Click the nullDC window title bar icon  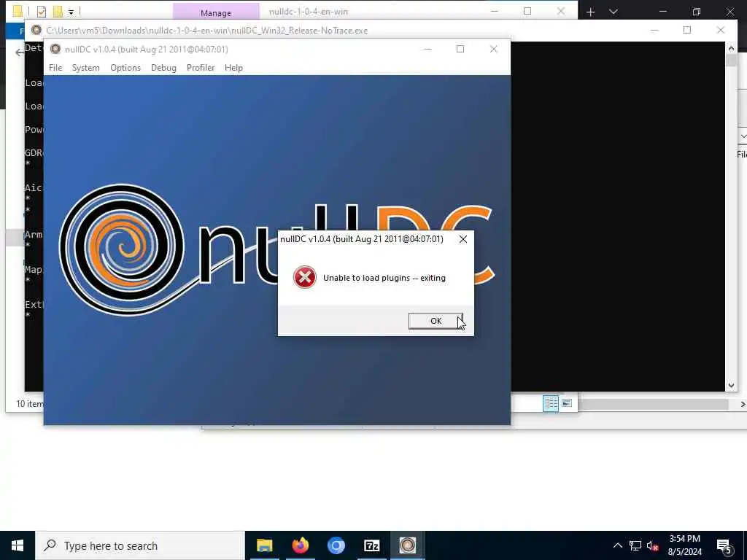point(55,49)
